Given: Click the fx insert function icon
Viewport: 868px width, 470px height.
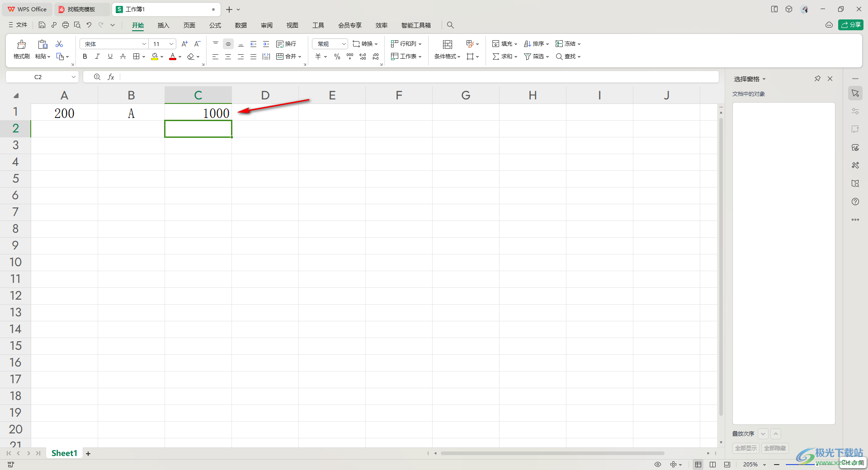Looking at the screenshot, I should 111,77.
